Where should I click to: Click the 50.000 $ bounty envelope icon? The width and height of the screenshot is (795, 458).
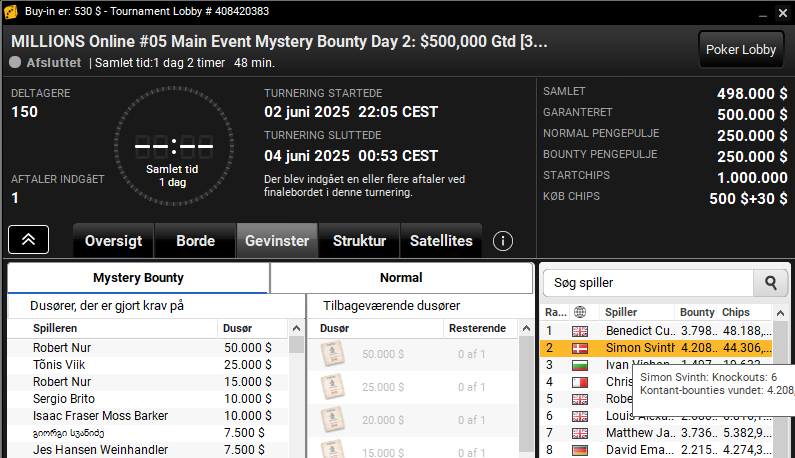(333, 353)
